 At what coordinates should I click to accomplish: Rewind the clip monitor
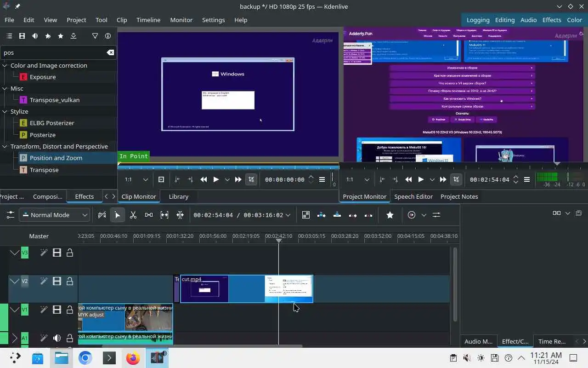pos(204,179)
